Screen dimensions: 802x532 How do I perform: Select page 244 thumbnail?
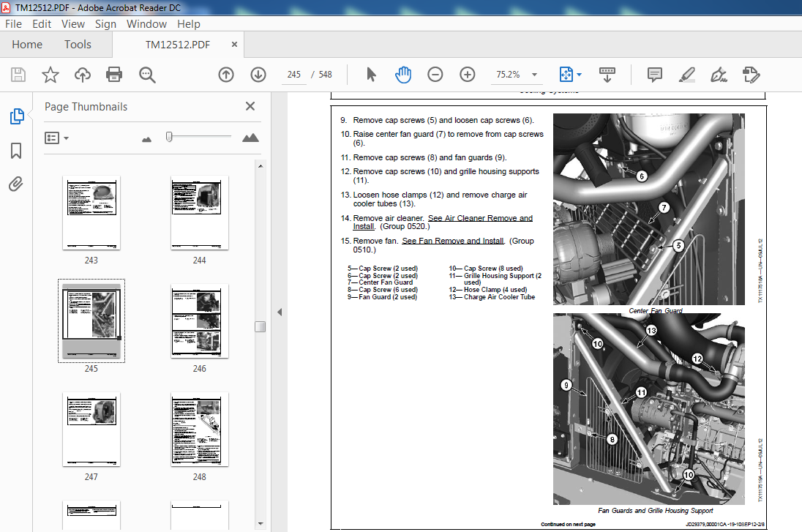point(200,212)
